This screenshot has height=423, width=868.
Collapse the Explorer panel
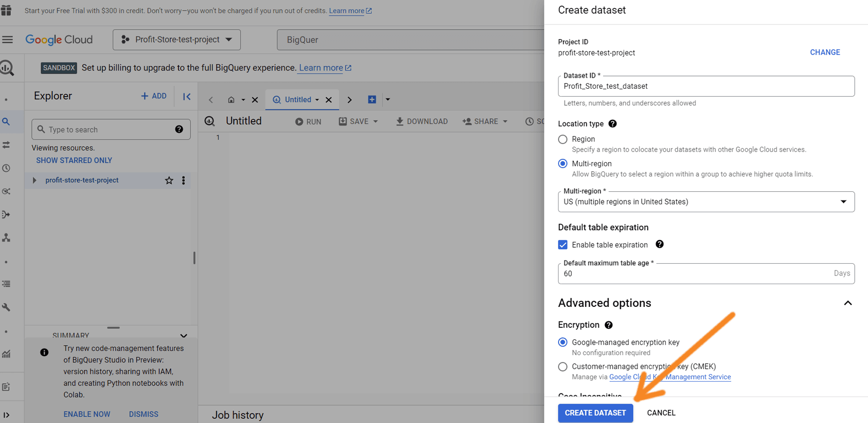tap(187, 97)
